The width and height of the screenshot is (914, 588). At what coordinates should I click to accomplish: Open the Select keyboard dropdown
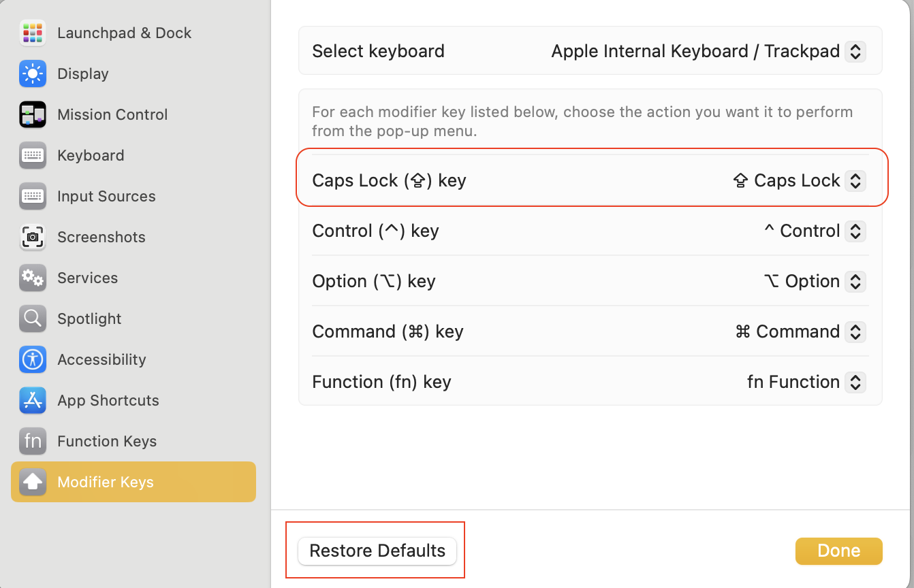[x=855, y=51]
